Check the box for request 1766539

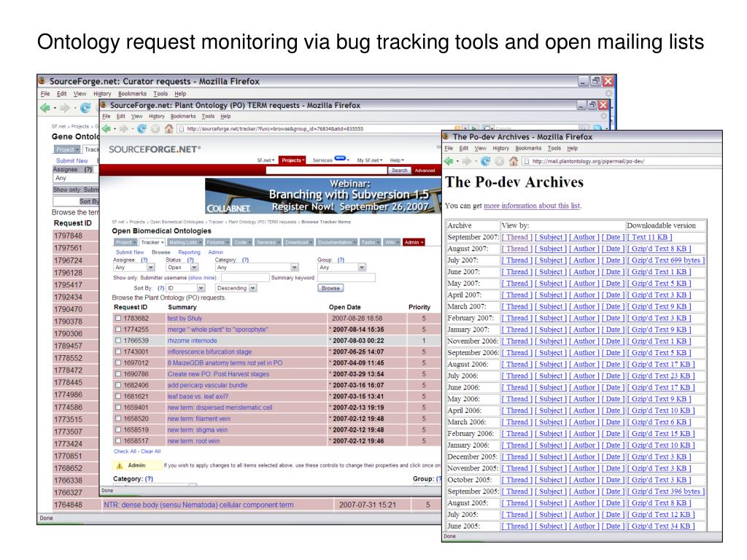[x=118, y=341]
